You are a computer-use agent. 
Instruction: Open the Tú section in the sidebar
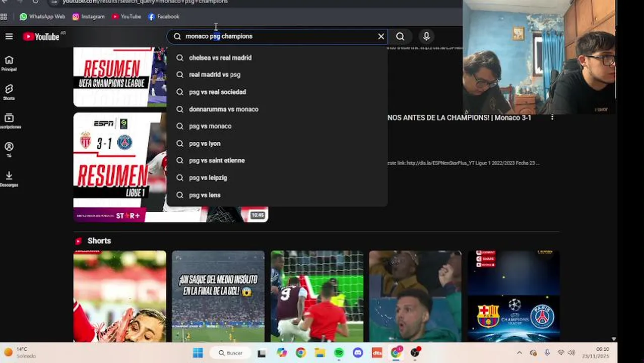click(9, 150)
